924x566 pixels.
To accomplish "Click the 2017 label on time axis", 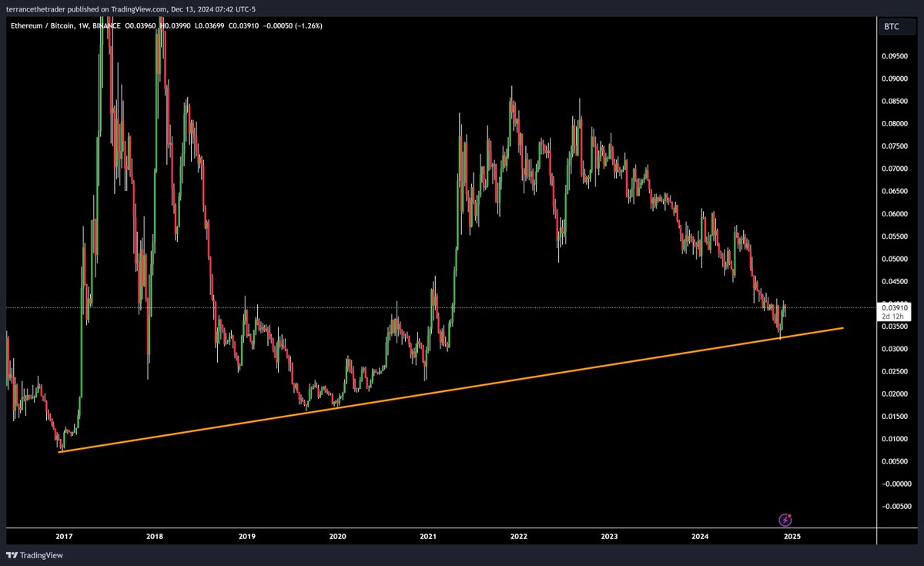I will click(x=64, y=536).
